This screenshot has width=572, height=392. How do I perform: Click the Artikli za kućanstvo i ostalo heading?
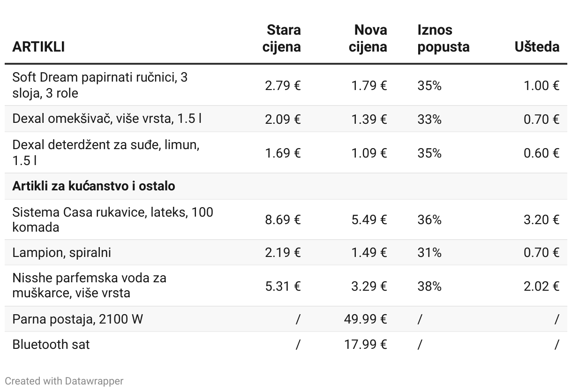94,186
